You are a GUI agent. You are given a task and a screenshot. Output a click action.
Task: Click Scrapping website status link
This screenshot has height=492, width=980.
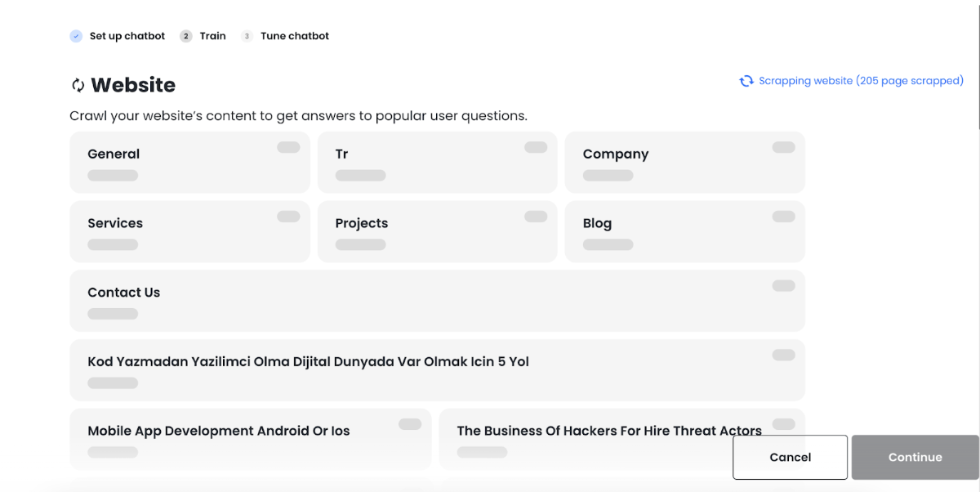[861, 81]
